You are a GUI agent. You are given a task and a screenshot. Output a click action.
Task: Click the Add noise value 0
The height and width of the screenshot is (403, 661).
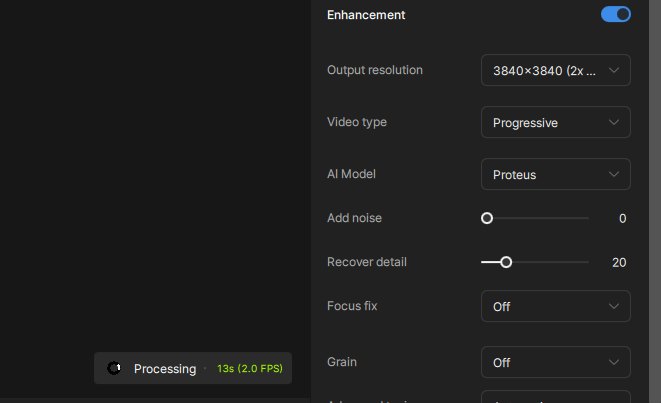tap(622, 218)
